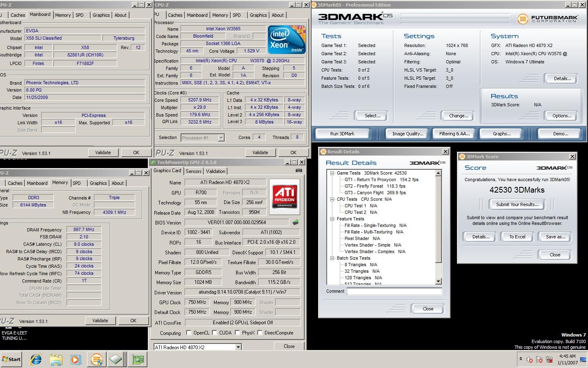Open Internet Explorer from the taskbar
The image size is (588, 368).
(x=36, y=359)
